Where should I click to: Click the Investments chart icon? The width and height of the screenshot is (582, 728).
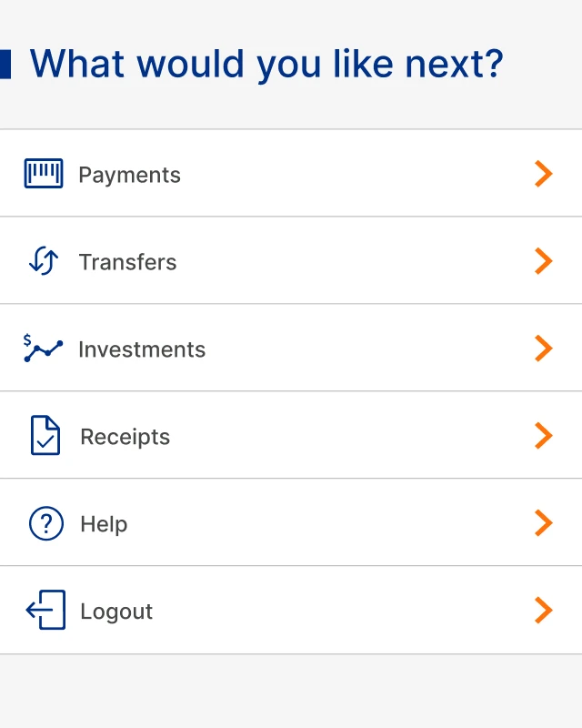pyautogui.click(x=44, y=349)
